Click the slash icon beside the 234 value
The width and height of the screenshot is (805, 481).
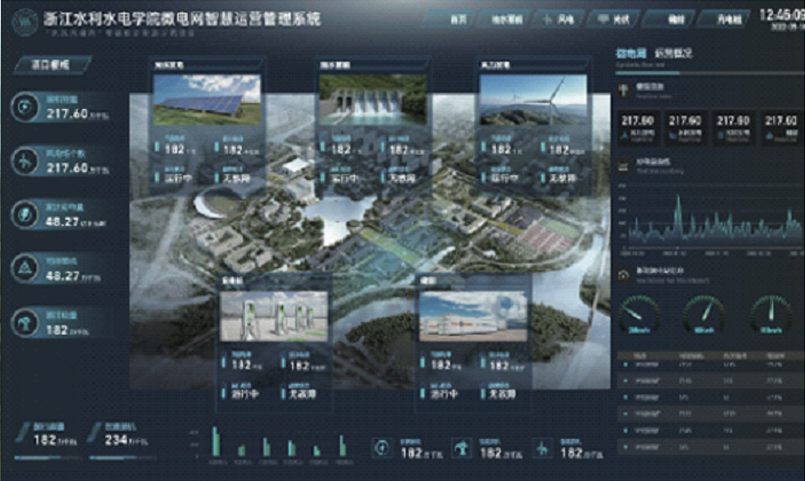[94, 433]
